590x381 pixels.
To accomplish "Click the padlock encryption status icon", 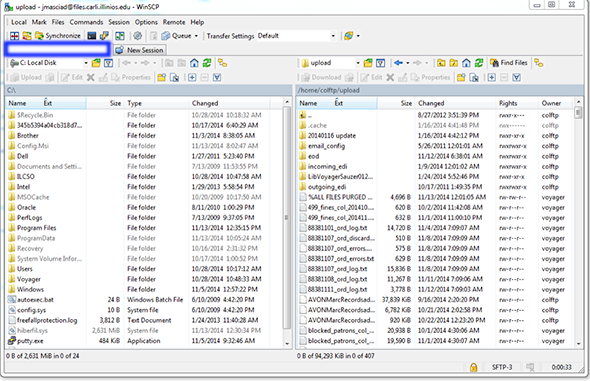I will click(473, 367).
